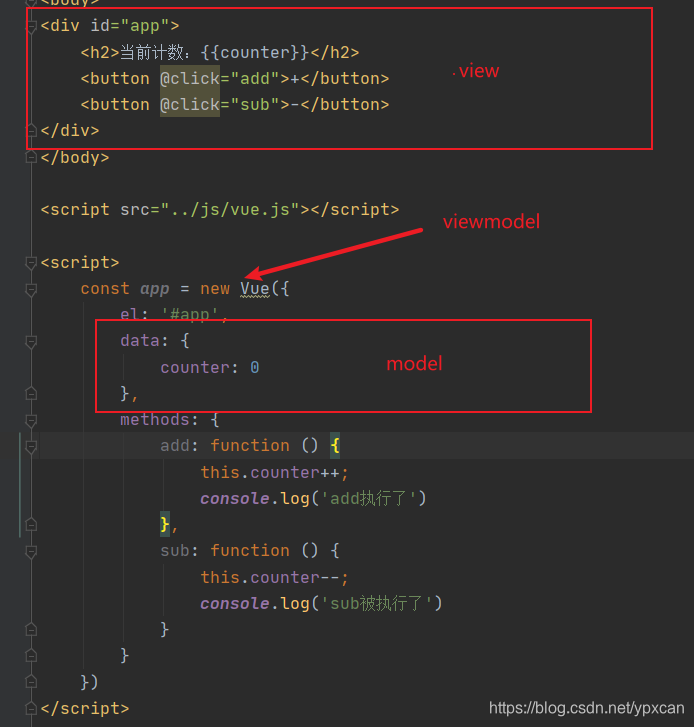Click the 当前计数 text in the h2

[152, 52]
